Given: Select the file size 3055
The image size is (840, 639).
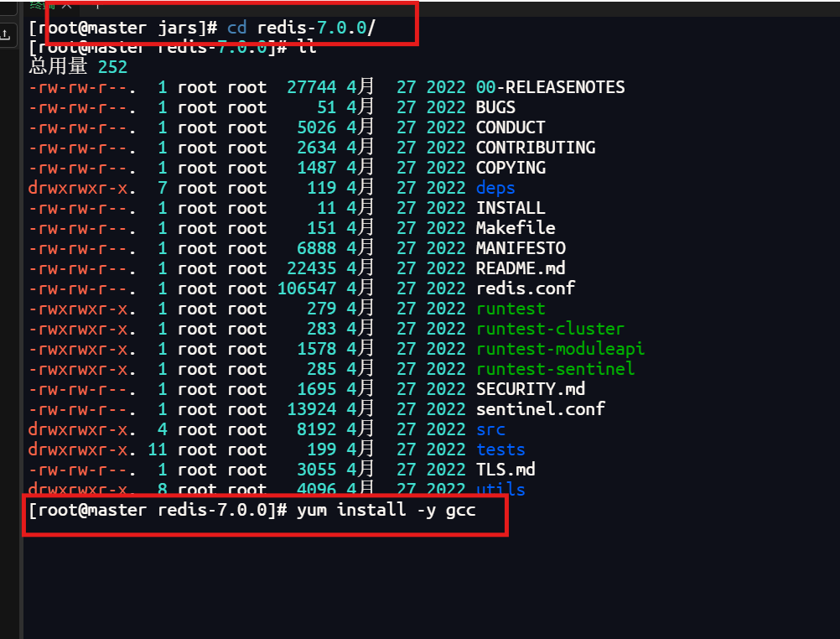Looking at the screenshot, I should [x=316, y=470].
